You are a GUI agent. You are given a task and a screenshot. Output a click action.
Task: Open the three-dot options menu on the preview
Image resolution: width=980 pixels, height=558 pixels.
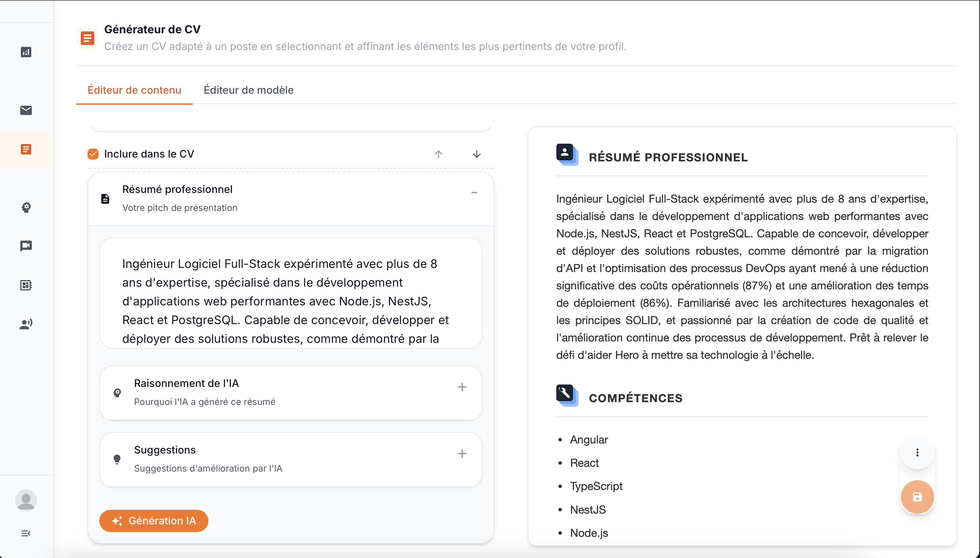[x=917, y=453]
